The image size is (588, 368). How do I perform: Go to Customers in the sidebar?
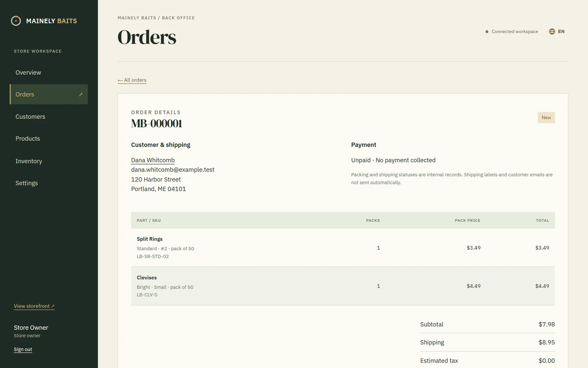point(30,117)
